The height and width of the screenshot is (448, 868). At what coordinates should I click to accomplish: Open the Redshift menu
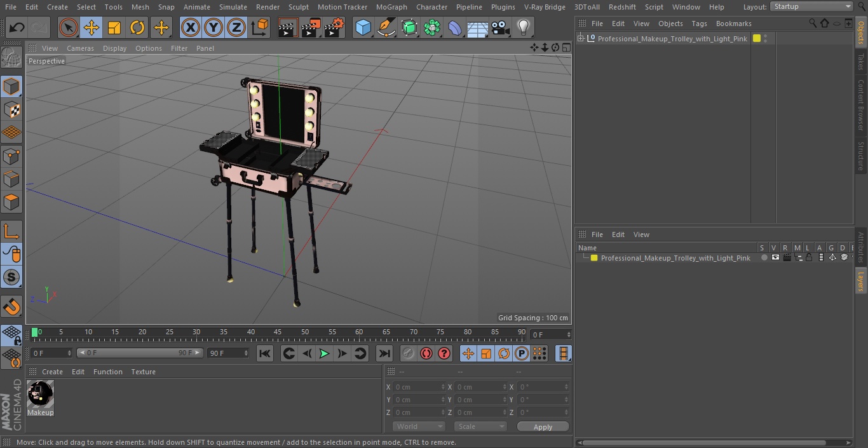(622, 7)
